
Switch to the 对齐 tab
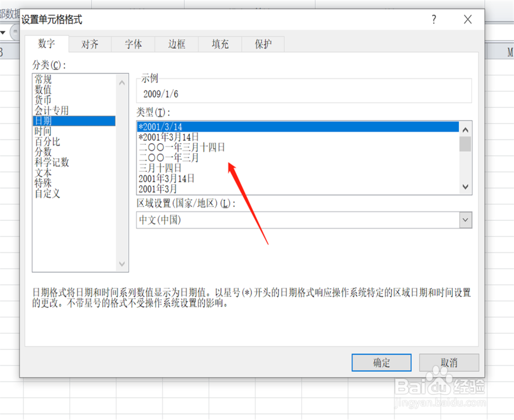90,44
